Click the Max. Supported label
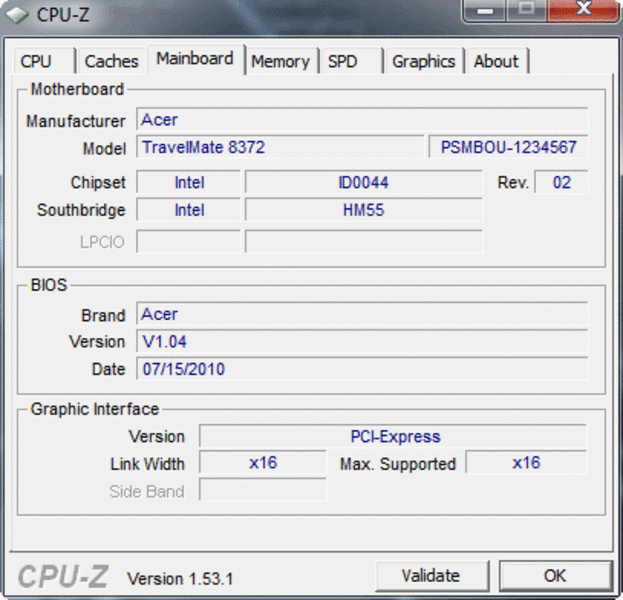Viewport: 623px width, 600px height. tap(398, 464)
